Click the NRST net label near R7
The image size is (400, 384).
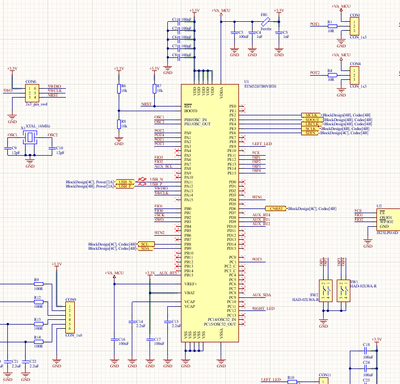click(x=146, y=104)
